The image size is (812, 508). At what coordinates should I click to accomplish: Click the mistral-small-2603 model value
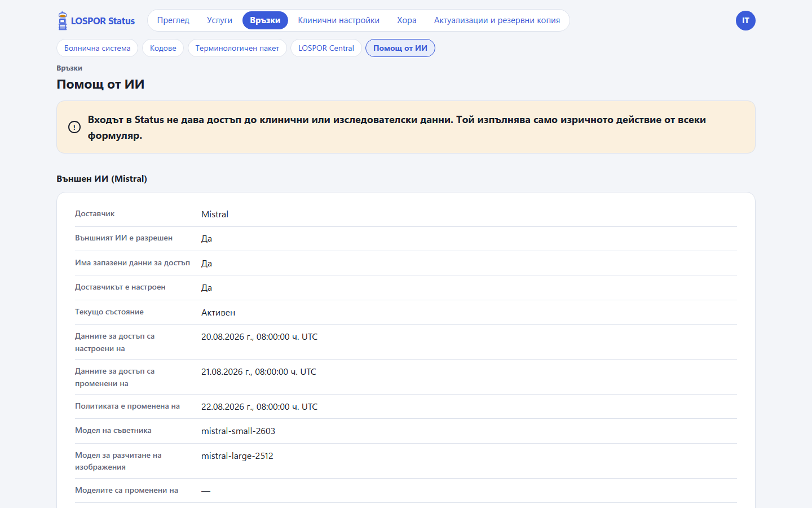pos(238,431)
